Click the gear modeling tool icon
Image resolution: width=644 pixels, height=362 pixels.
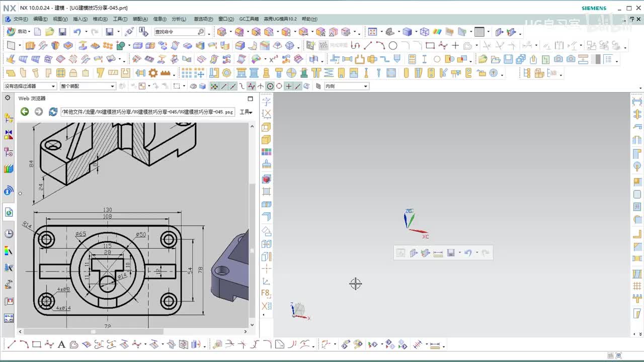[x=153, y=73]
